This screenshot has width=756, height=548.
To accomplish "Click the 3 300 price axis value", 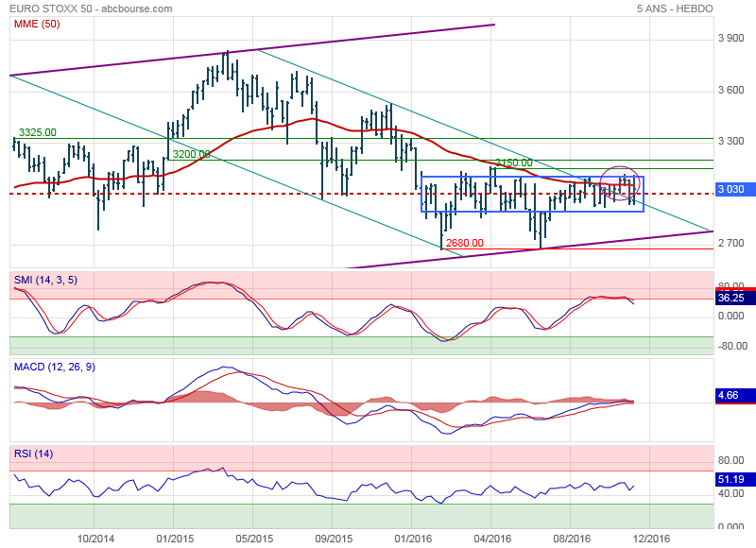I will pos(730,141).
